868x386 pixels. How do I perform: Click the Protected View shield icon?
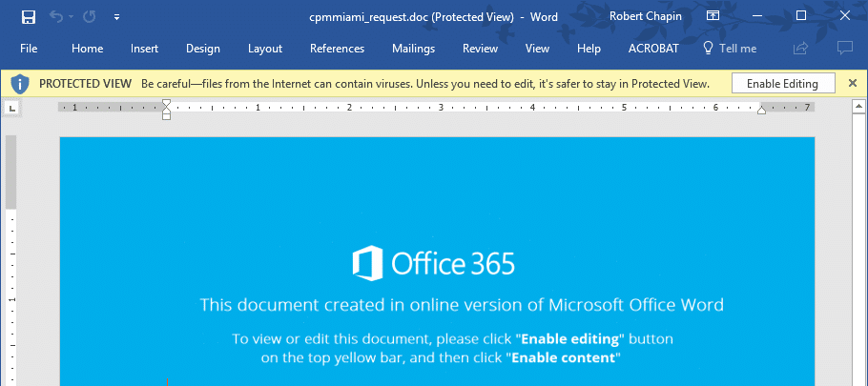click(x=20, y=84)
